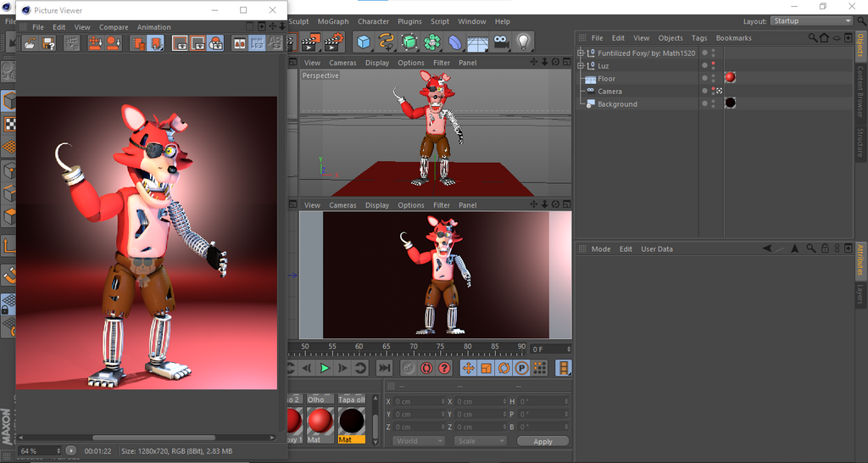The height and width of the screenshot is (463, 868).
Task: Toggle Rotation keyframe recording button
Action: 504,368
